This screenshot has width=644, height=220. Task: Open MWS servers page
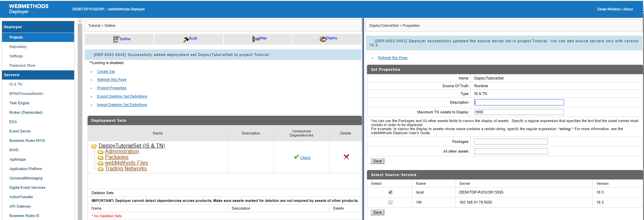(x=14, y=150)
